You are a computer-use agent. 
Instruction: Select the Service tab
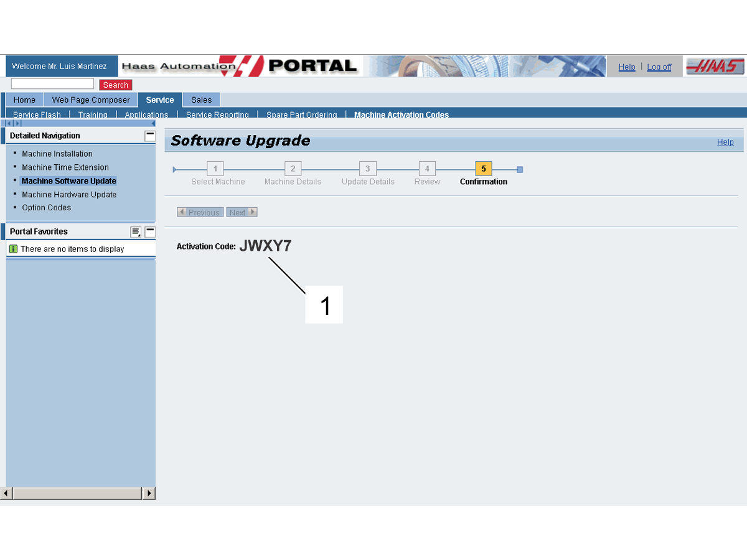coord(160,100)
